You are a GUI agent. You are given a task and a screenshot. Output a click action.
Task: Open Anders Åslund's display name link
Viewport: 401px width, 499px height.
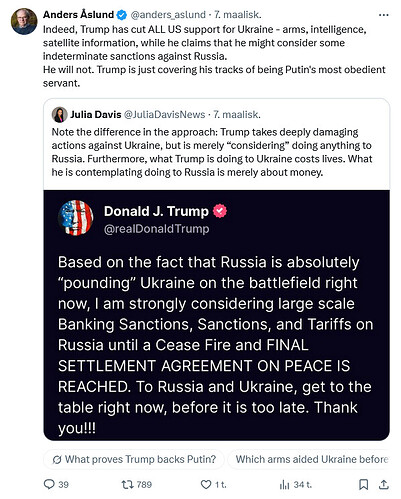tap(79, 15)
